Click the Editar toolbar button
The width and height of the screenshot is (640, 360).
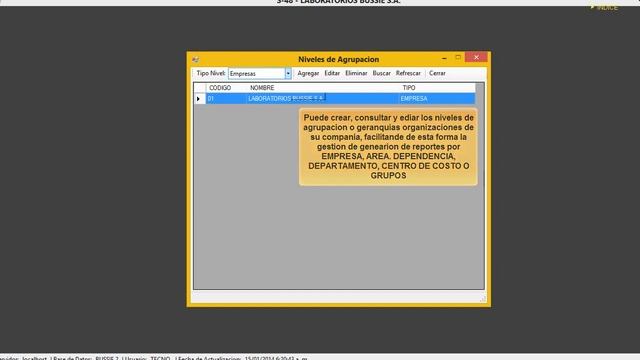tap(332, 73)
